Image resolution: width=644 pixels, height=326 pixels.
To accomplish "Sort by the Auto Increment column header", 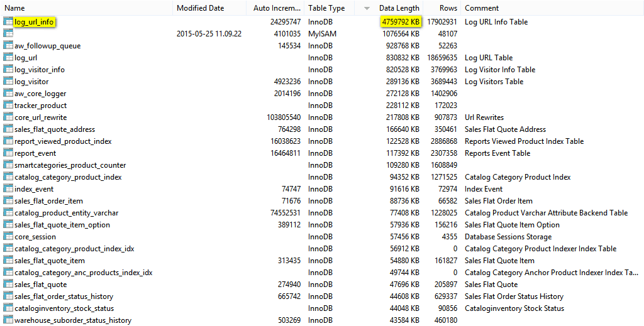I will (277, 8).
